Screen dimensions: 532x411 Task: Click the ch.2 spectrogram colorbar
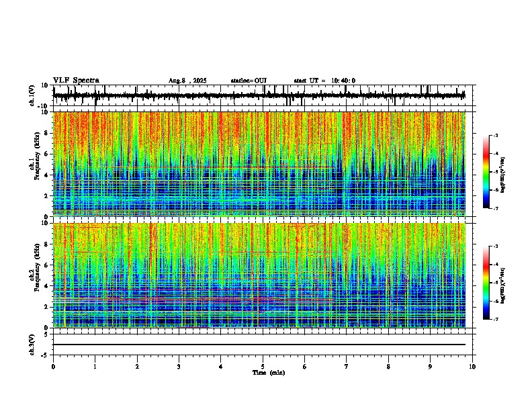[x=486, y=283]
